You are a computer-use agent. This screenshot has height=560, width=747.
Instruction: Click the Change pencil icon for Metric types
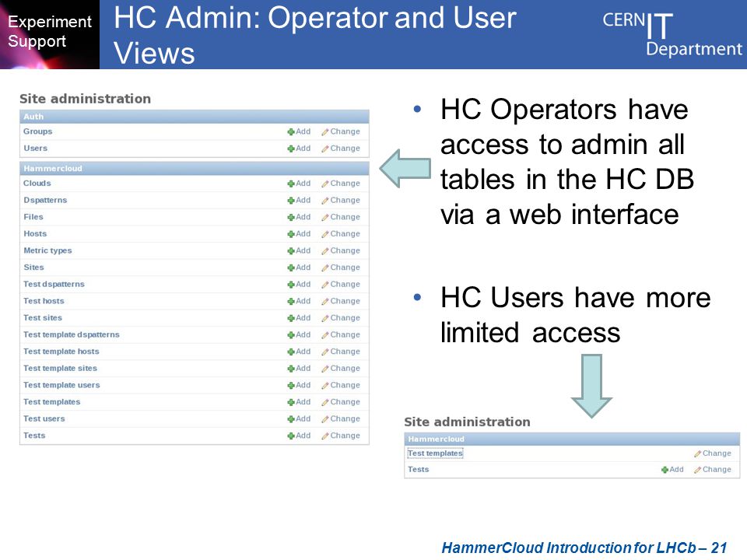[325, 251]
